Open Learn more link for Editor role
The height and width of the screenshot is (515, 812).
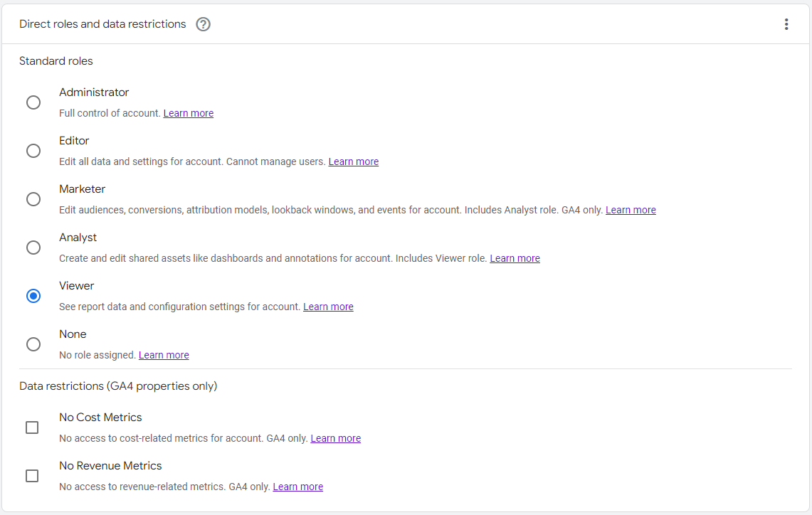point(353,161)
